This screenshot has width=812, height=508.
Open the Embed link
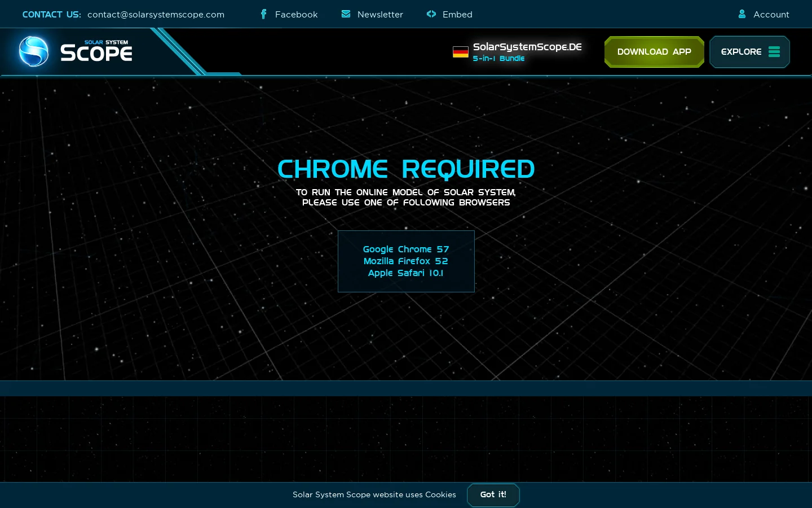[x=457, y=14]
